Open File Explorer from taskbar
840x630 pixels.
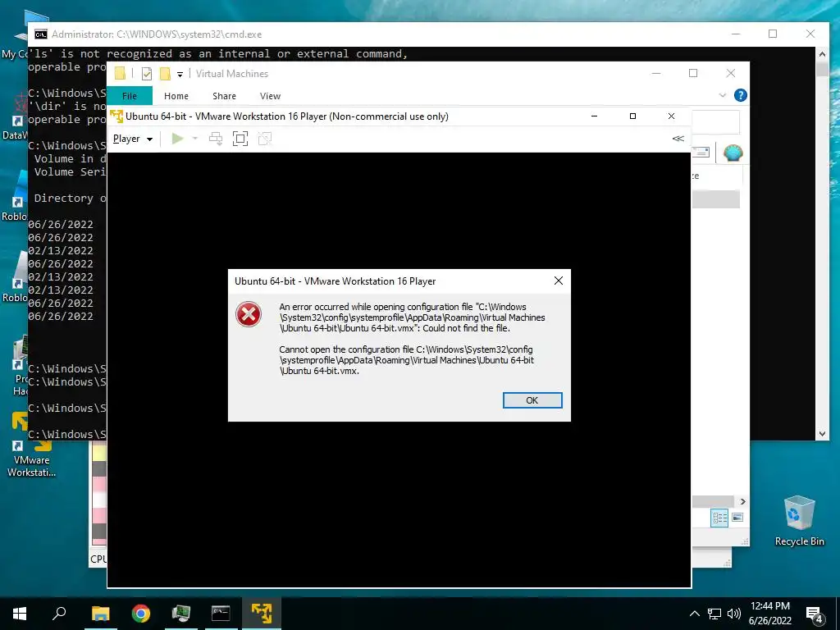coord(100,614)
